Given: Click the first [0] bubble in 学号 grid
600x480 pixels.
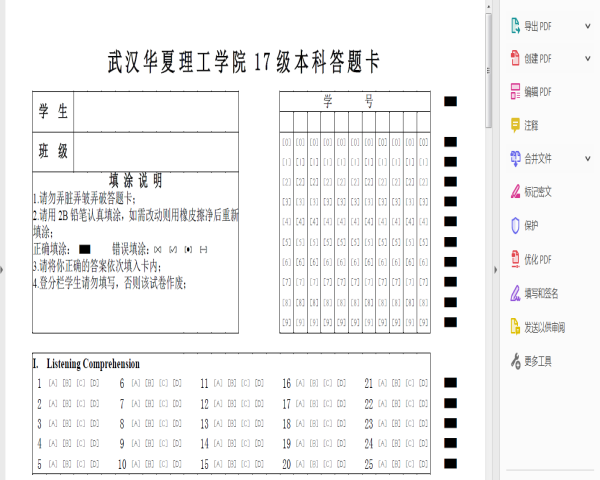Looking at the screenshot, I should click(287, 142).
